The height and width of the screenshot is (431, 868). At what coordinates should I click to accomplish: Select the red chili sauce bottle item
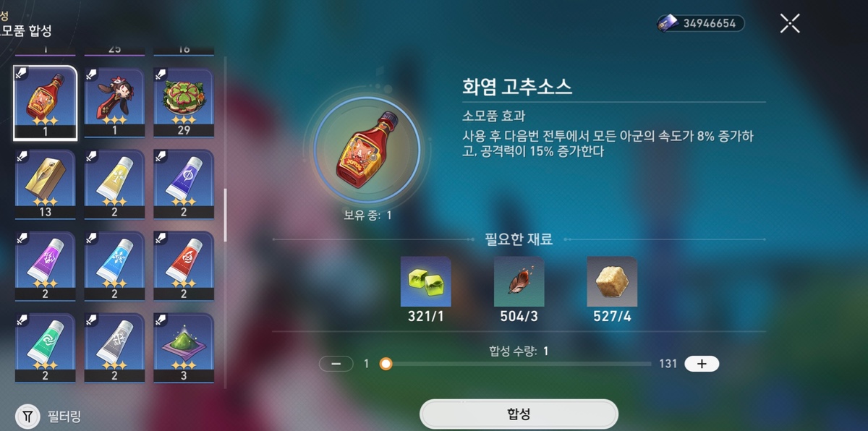(x=45, y=103)
